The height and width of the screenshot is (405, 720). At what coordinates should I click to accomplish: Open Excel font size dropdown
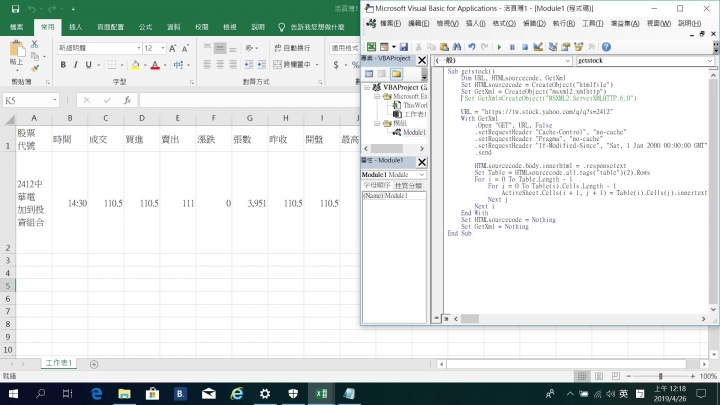(163, 48)
